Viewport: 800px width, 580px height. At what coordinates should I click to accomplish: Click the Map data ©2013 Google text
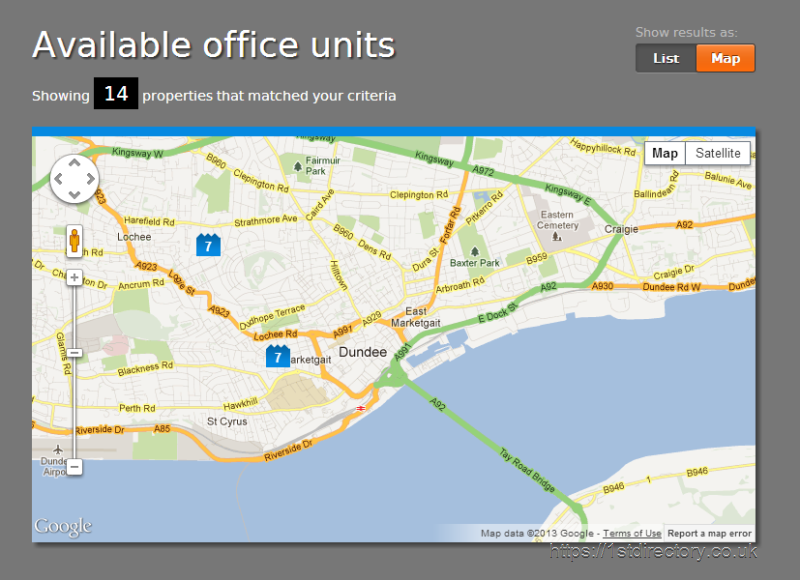[537, 533]
